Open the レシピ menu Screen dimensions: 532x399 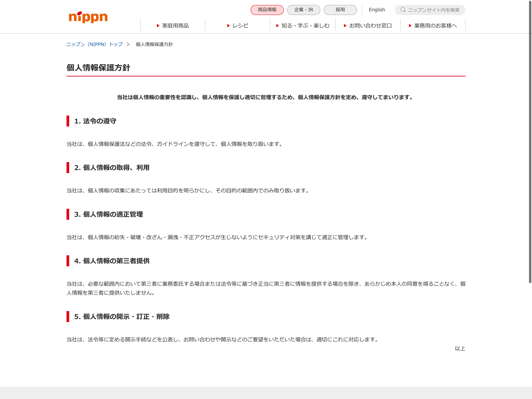tap(240, 26)
